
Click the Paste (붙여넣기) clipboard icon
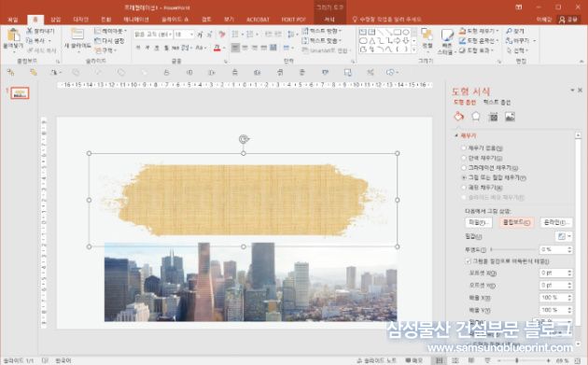point(13,35)
